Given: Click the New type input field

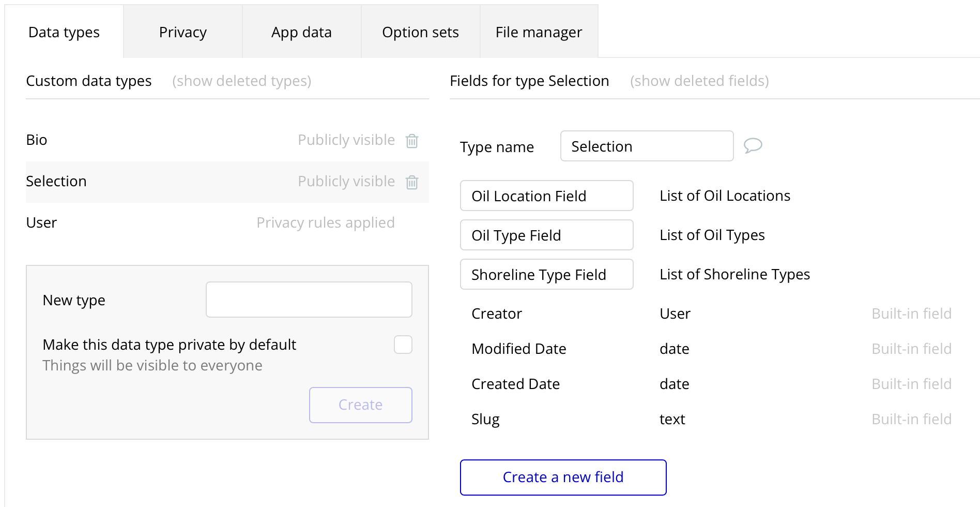Looking at the screenshot, I should pos(309,299).
